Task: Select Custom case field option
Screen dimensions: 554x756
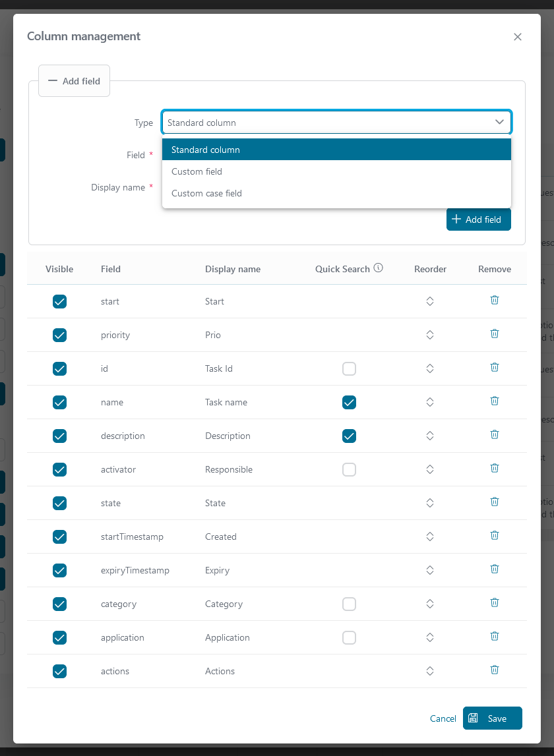Action: click(206, 193)
